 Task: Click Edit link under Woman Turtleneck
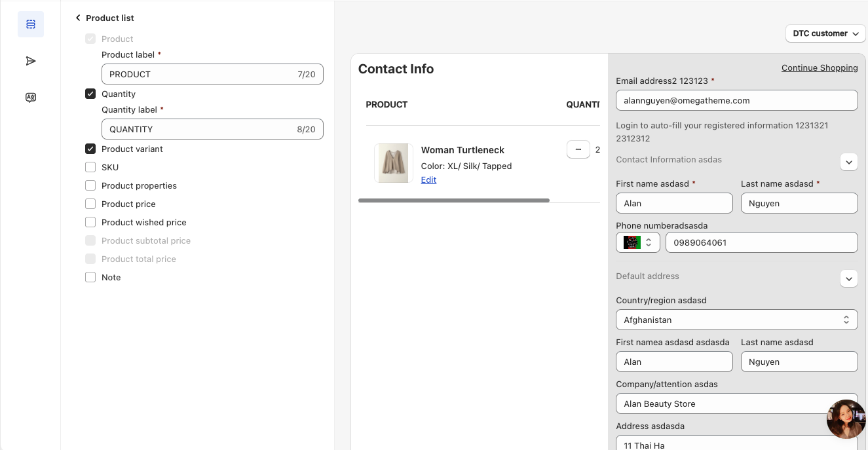tap(428, 180)
